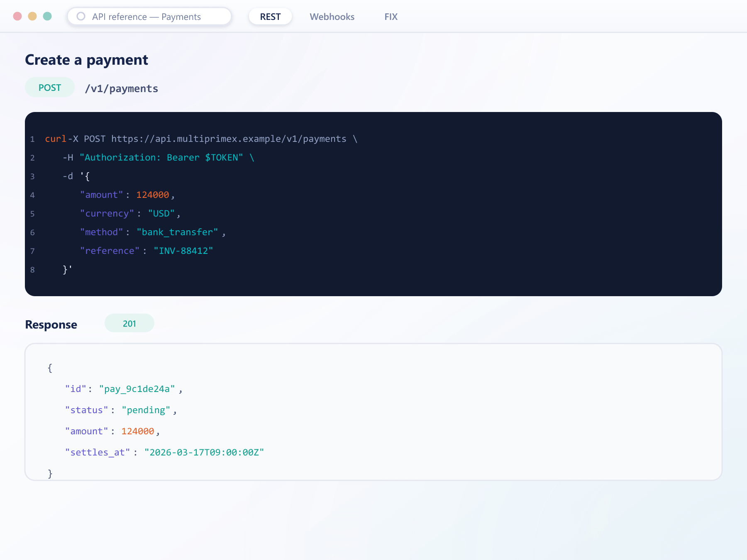Click the "reference" key in request body
Viewport: 747px width, 560px height.
(110, 251)
